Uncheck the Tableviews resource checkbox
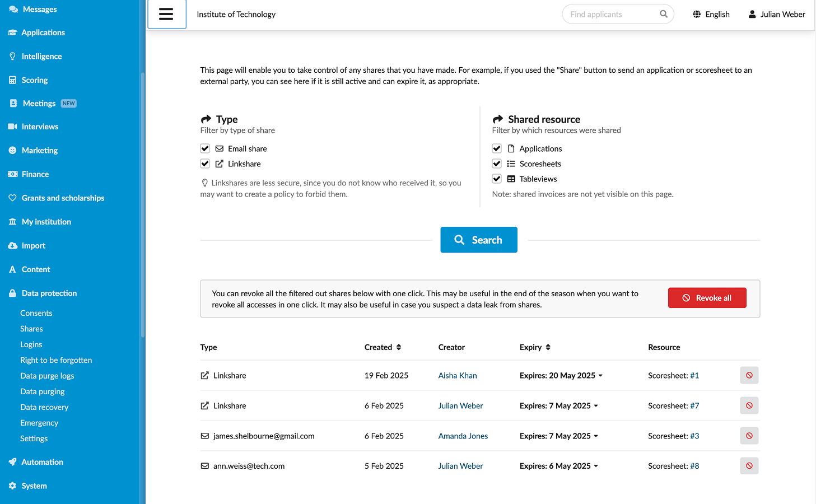Viewport: 816px width, 504px height. coord(497,179)
